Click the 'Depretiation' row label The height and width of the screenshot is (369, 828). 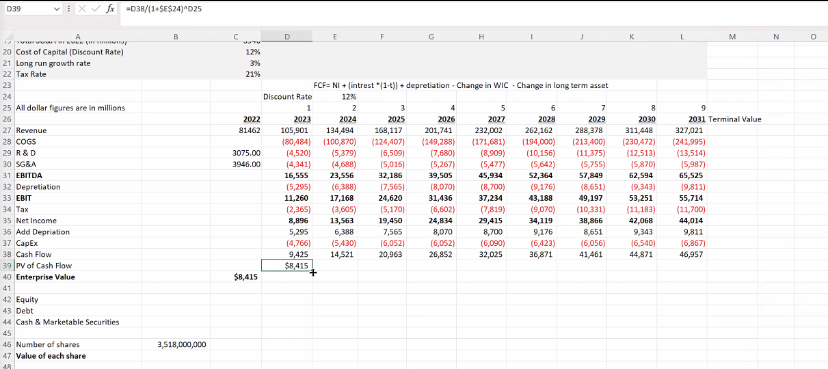pos(78,187)
